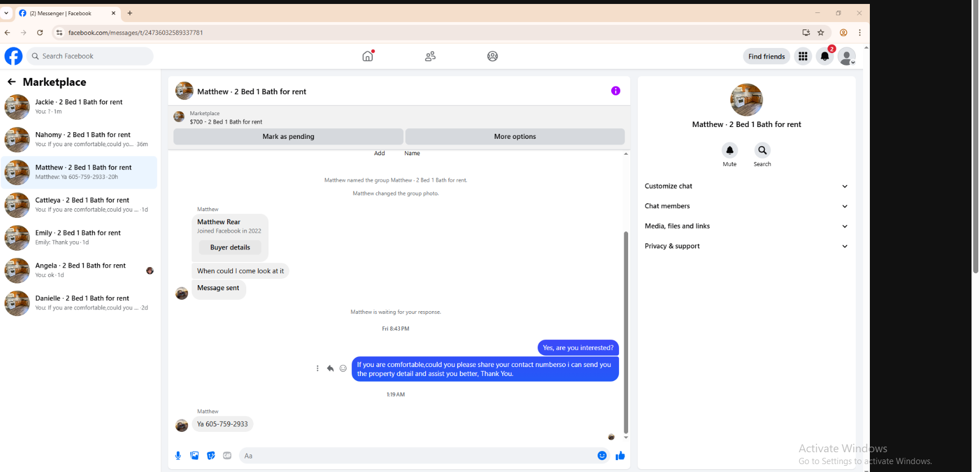Send a voice clip with microphone icon
980x472 pixels.
[178, 456]
